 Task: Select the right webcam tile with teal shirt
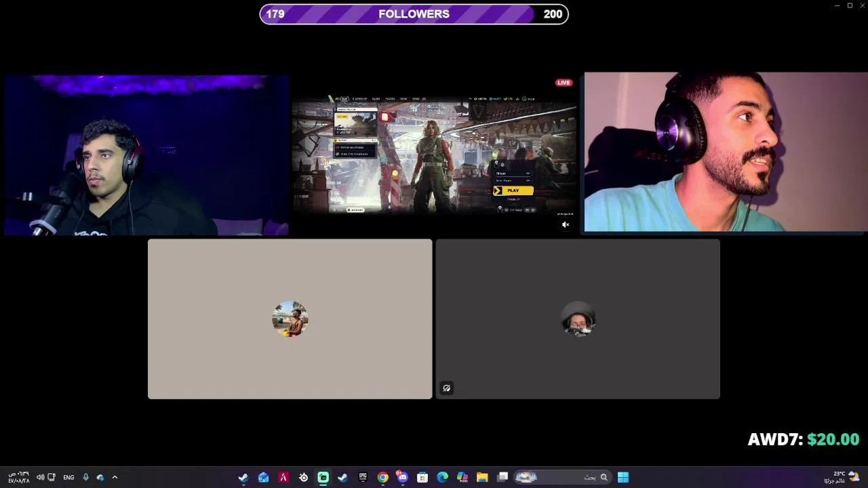(x=726, y=152)
